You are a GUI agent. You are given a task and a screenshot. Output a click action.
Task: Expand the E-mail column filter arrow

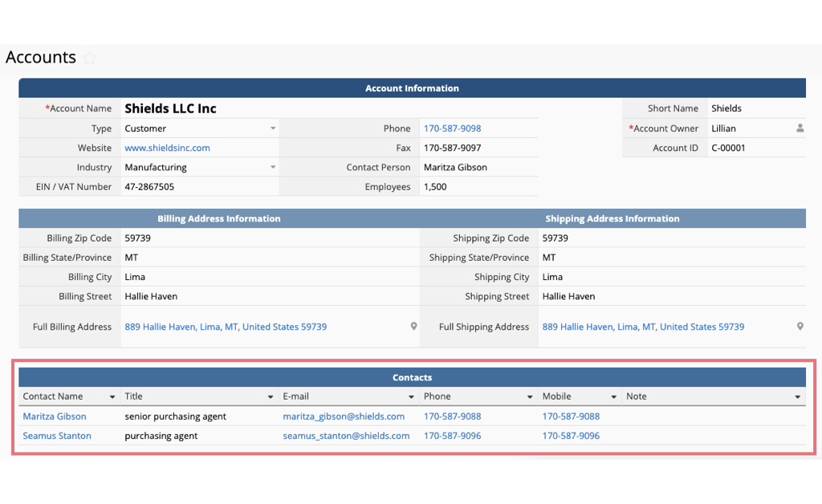coord(412,397)
